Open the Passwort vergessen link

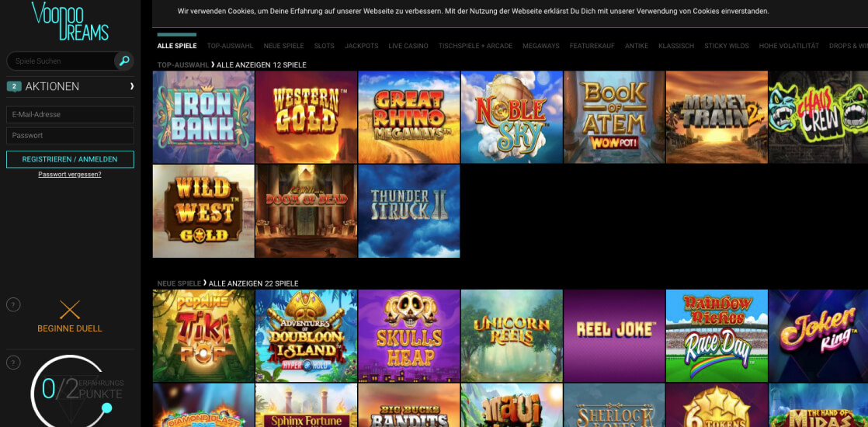pyautogui.click(x=70, y=175)
